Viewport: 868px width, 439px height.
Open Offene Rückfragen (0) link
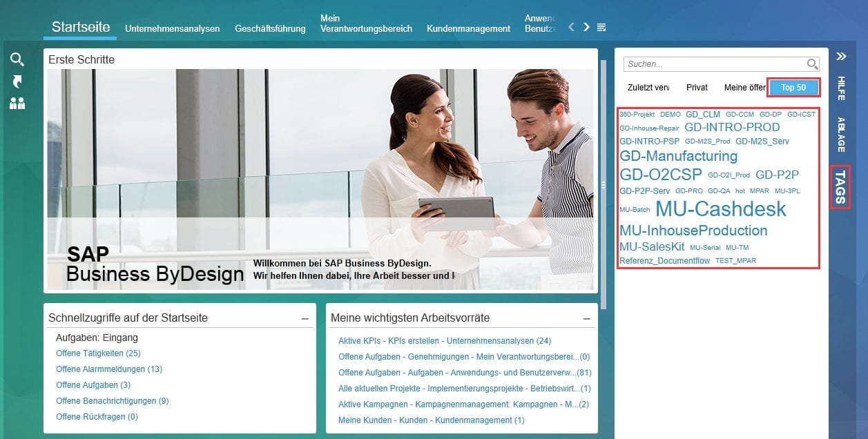(x=97, y=417)
